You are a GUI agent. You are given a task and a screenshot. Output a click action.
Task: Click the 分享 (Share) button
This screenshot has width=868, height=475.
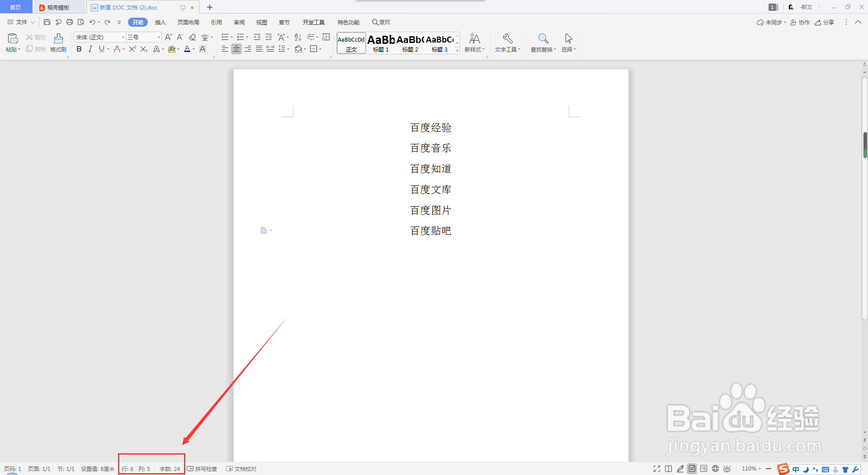(825, 22)
